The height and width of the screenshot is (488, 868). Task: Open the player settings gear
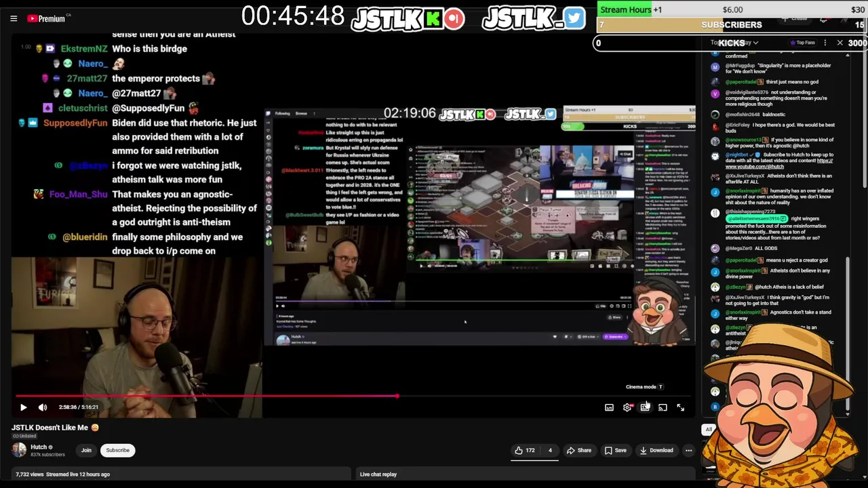627,407
